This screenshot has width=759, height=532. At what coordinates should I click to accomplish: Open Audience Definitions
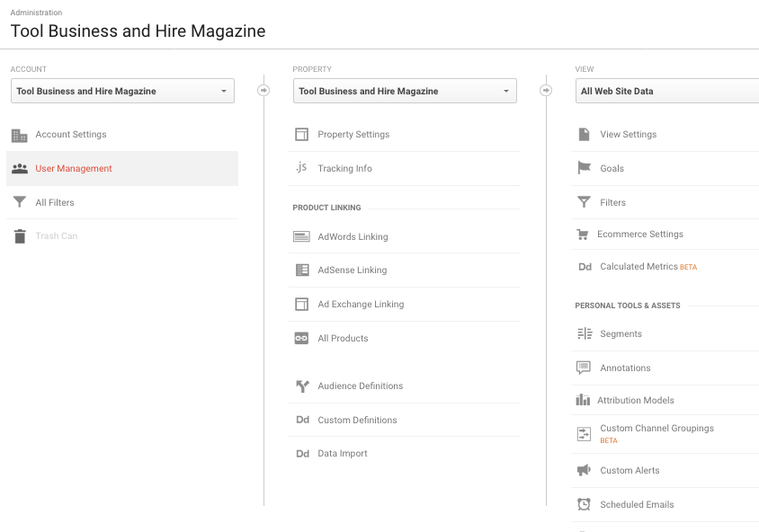[x=360, y=386]
